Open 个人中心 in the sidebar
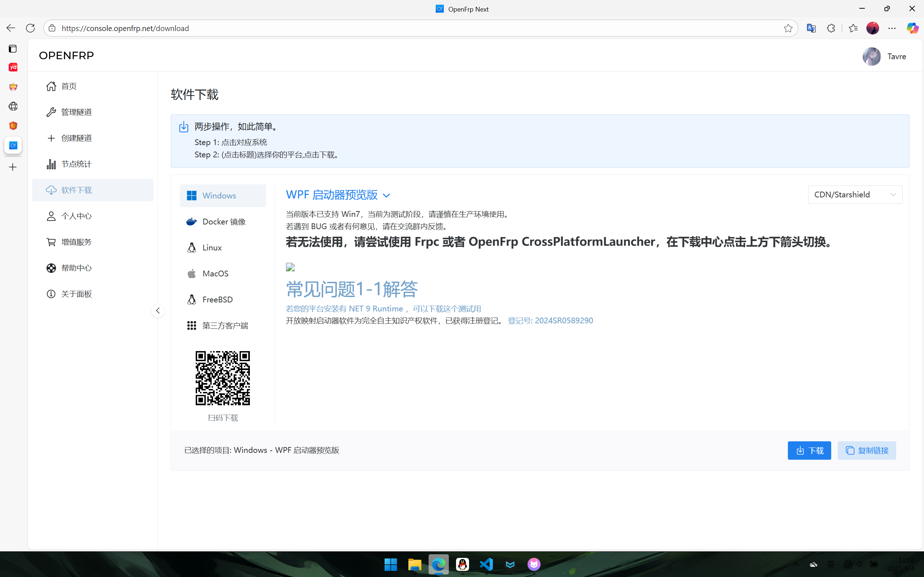Viewport: 924px width, 577px height. pos(93,216)
